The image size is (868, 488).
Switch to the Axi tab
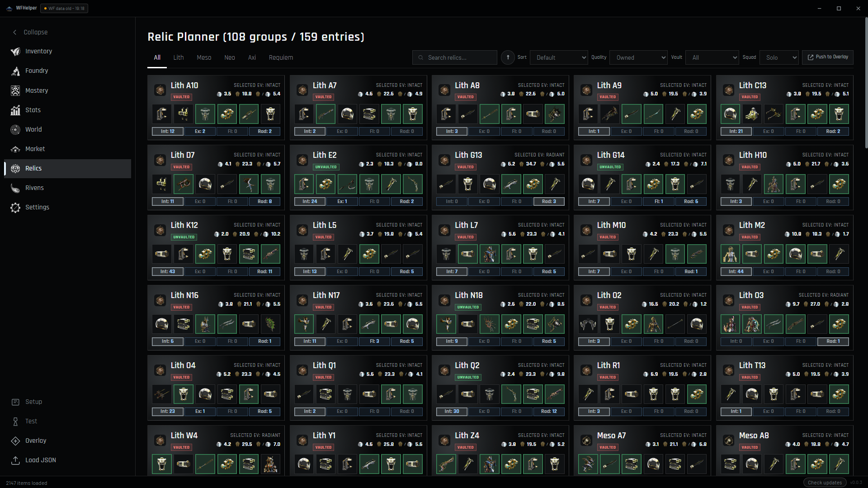252,58
